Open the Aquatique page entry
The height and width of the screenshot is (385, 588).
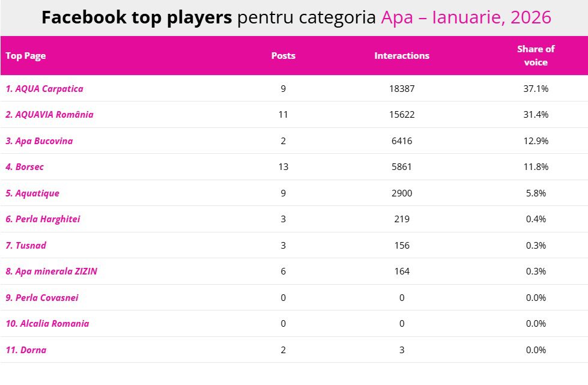click(x=32, y=193)
